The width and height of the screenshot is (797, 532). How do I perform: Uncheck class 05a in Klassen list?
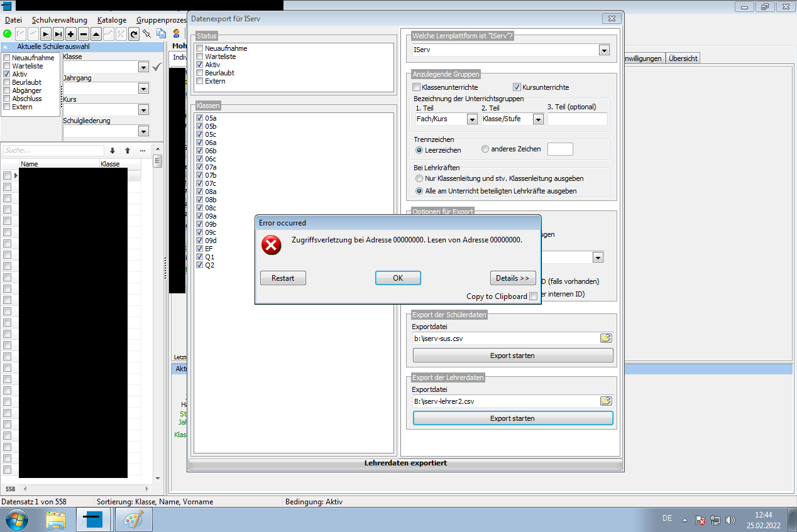tap(200, 118)
